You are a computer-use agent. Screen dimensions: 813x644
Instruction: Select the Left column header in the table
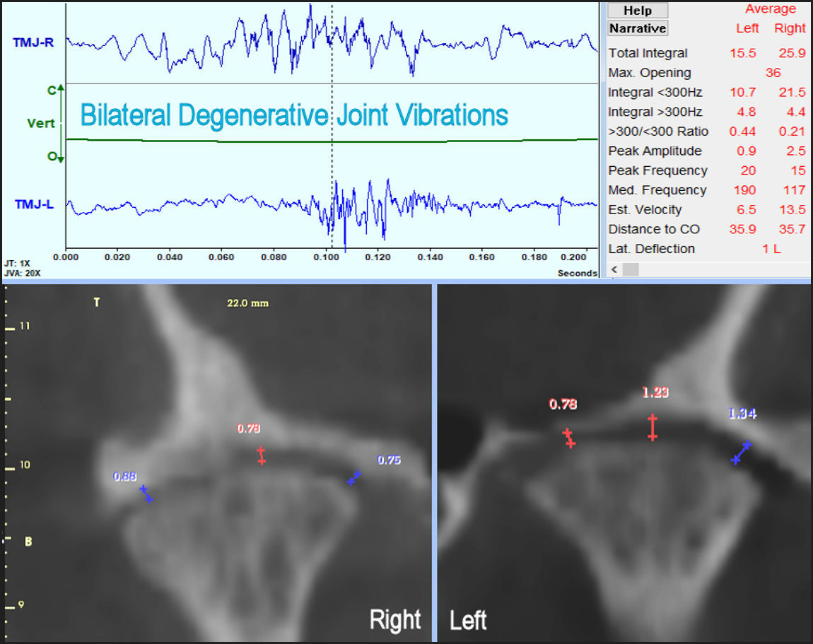coord(747,28)
